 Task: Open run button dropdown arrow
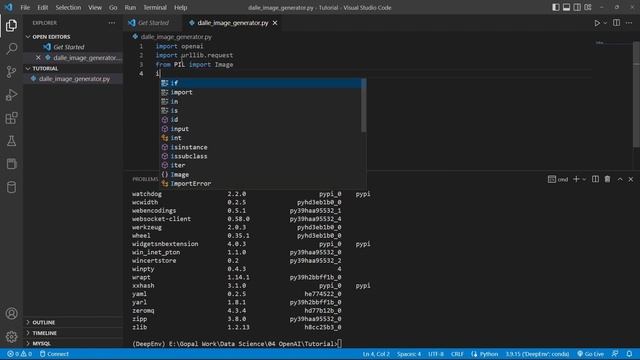pyautogui.click(x=605, y=23)
